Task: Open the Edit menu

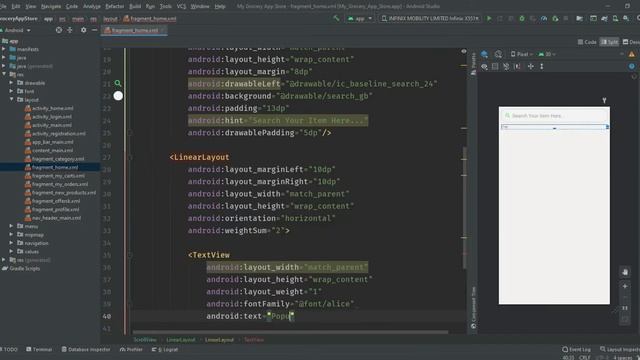Action: click(16, 6)
